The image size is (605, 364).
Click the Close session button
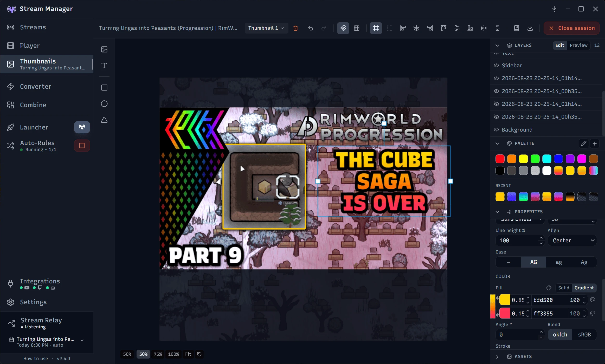pyautogui.click(x=571, y=28)
